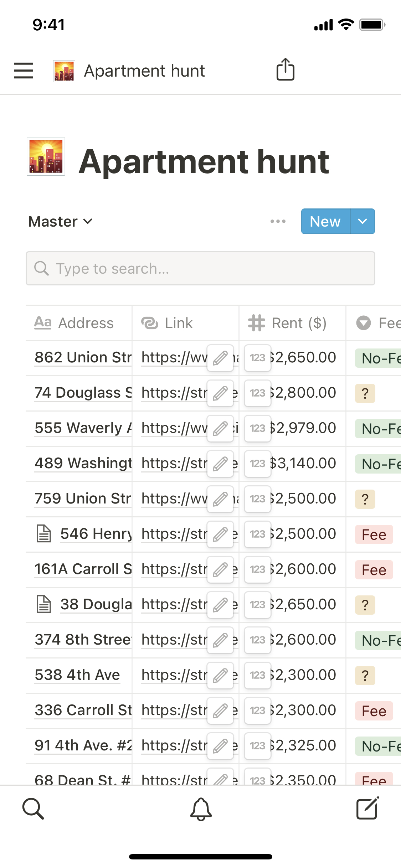
Task: Tap the share icon in header
Action: [x=286, y=69]
